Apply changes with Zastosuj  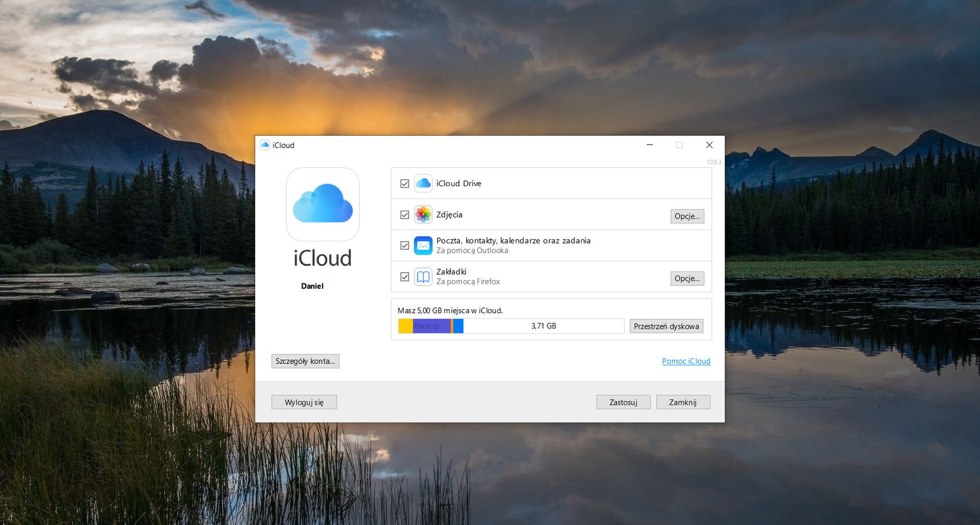pyautogui.click(x=623, y=402)
